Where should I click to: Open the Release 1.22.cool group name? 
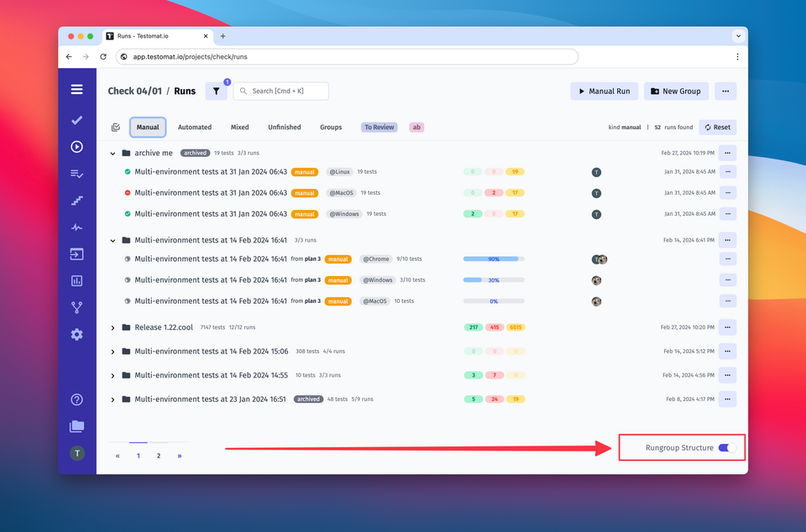pos(164,327)
